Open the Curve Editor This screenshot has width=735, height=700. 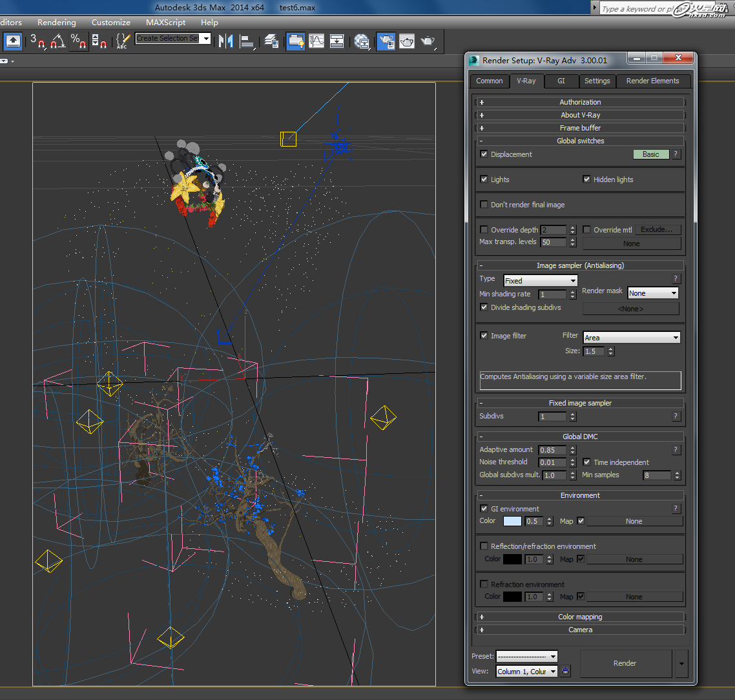[x=316, y=41]
